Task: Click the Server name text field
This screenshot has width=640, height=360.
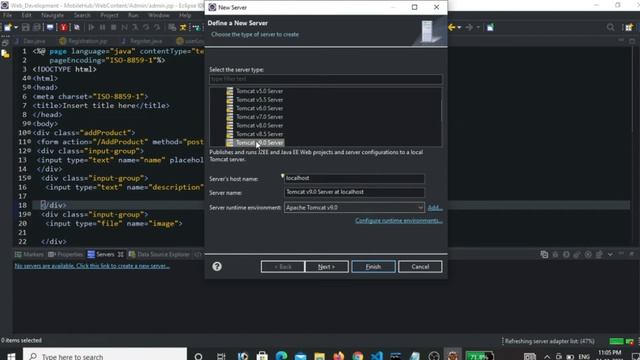Action: (354, 192)
